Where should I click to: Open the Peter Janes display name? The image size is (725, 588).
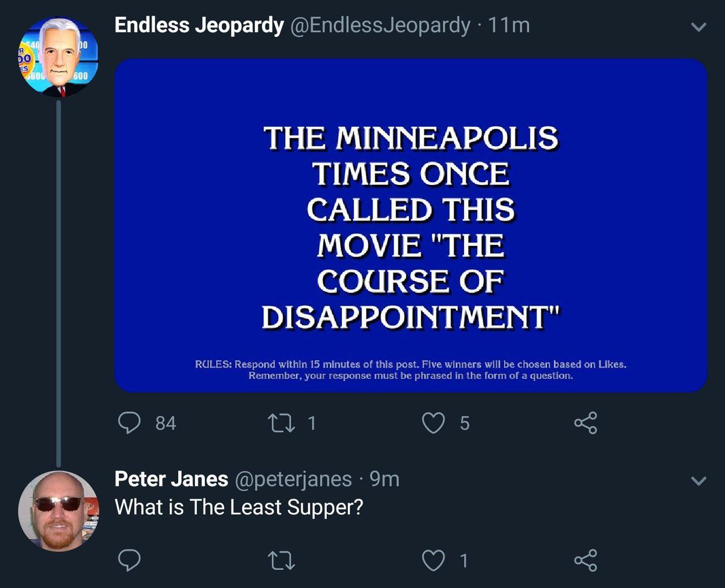coord(171,479)
